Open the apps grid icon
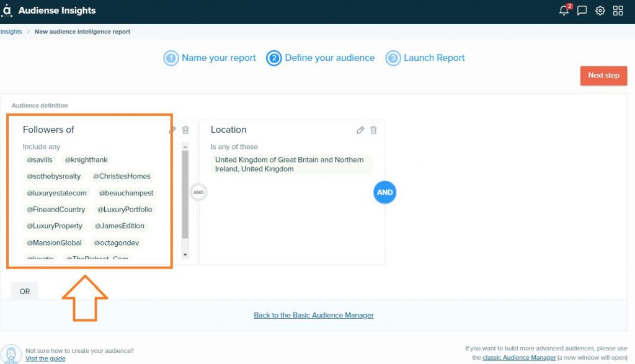Screen dimensions: 635x364 point(618,11)
